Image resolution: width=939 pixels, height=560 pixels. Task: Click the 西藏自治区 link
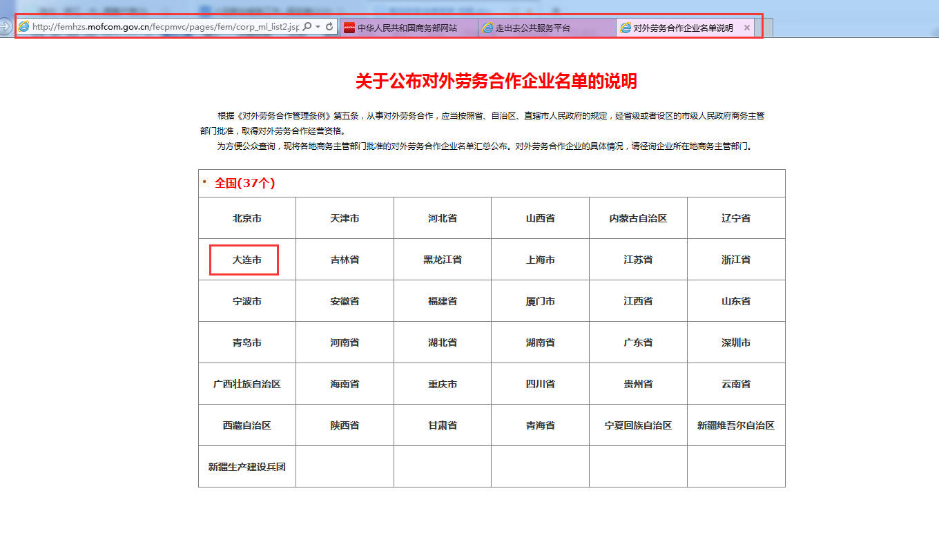pos(246,425)
